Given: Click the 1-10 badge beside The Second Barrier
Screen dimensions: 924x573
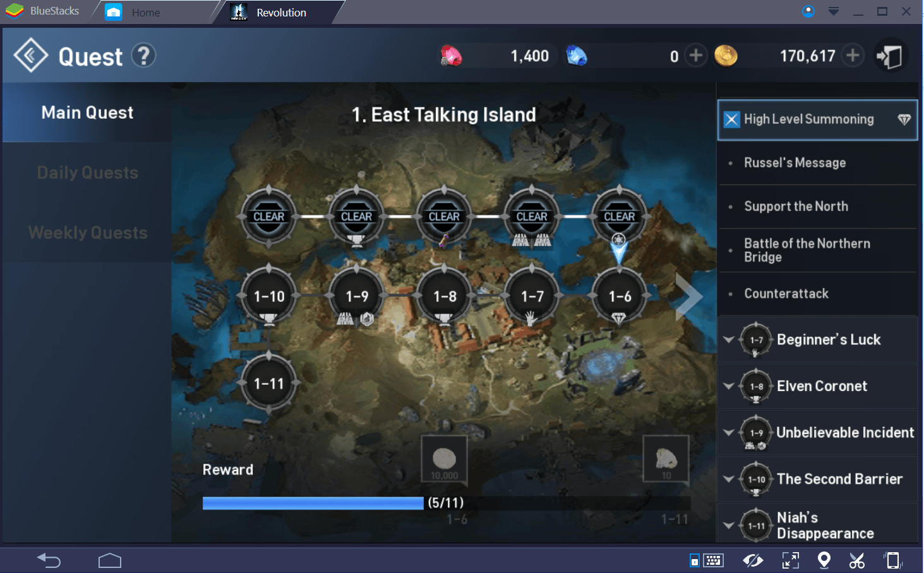Looking at the screenshot, I should tap(756, 479).
